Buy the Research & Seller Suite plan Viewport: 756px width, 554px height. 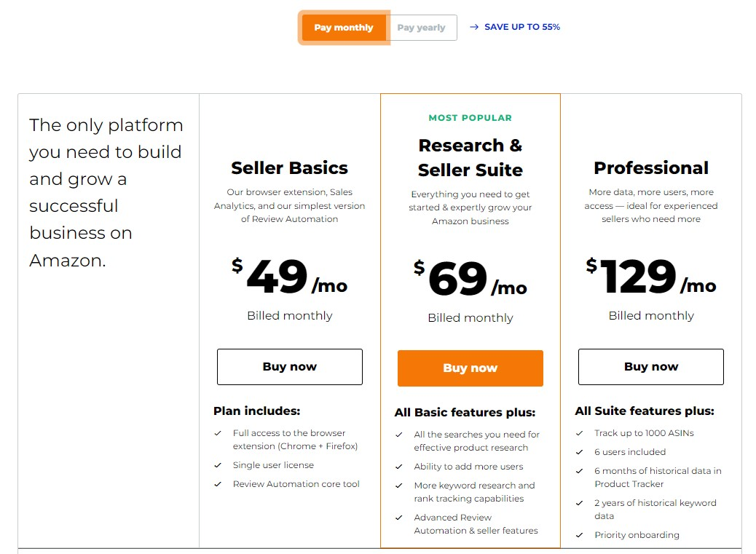coord(470,368)
